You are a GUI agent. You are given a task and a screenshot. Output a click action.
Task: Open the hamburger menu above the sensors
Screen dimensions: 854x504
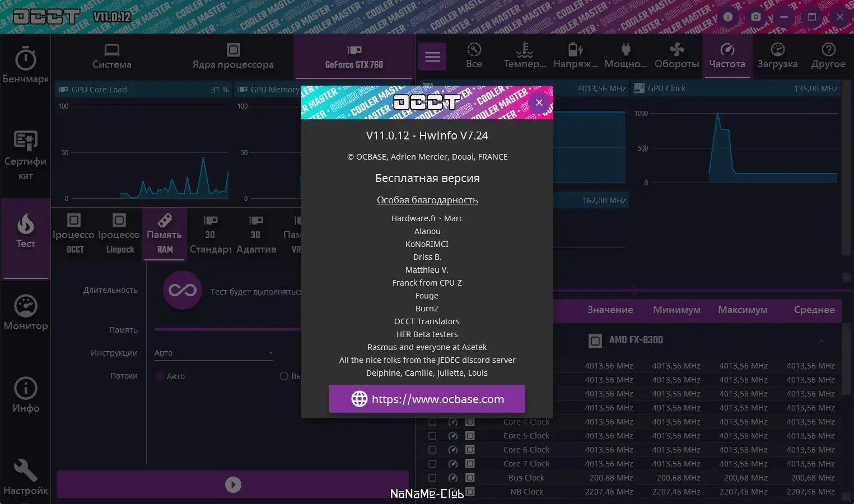(x=432, y=57)
